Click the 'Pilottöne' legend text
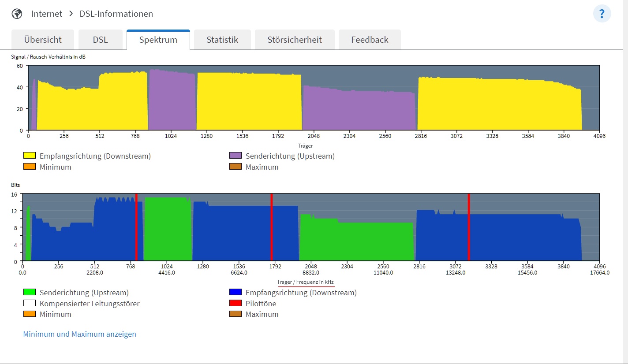 [x=262, y=304]
